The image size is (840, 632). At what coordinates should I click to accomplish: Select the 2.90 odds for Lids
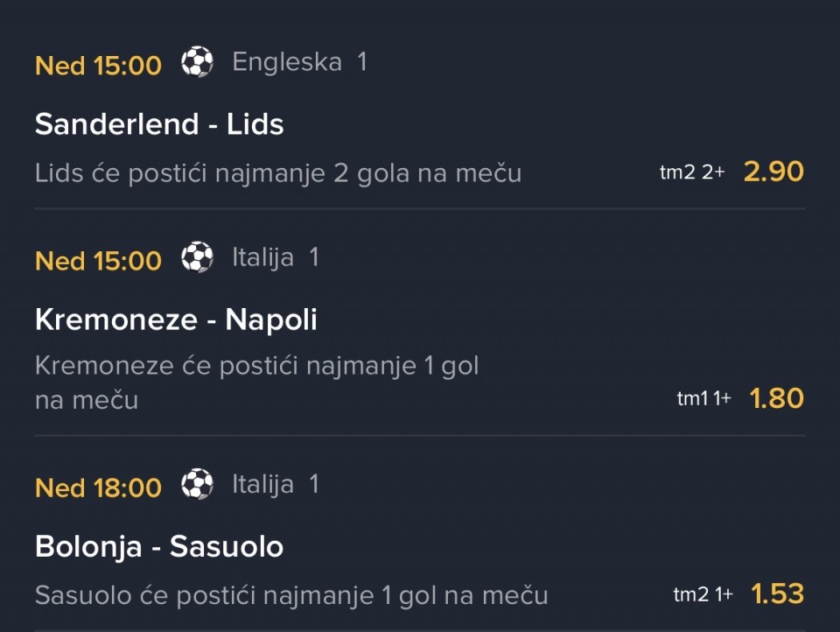point(773,172)
